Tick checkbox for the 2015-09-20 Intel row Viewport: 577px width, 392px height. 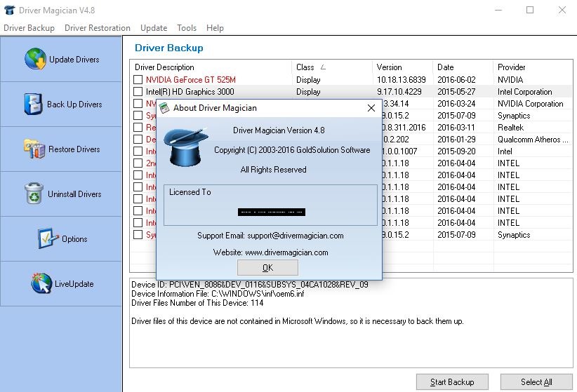coord(138,151)
